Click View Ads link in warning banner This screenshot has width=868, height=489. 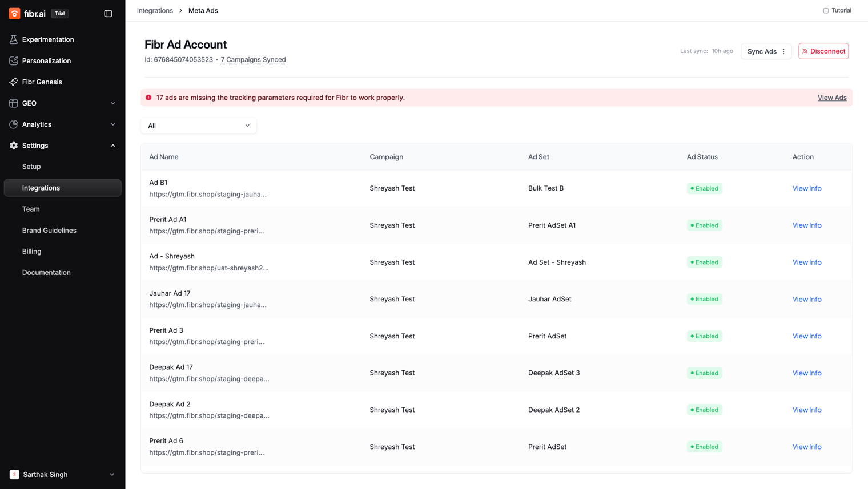(832, 98)
